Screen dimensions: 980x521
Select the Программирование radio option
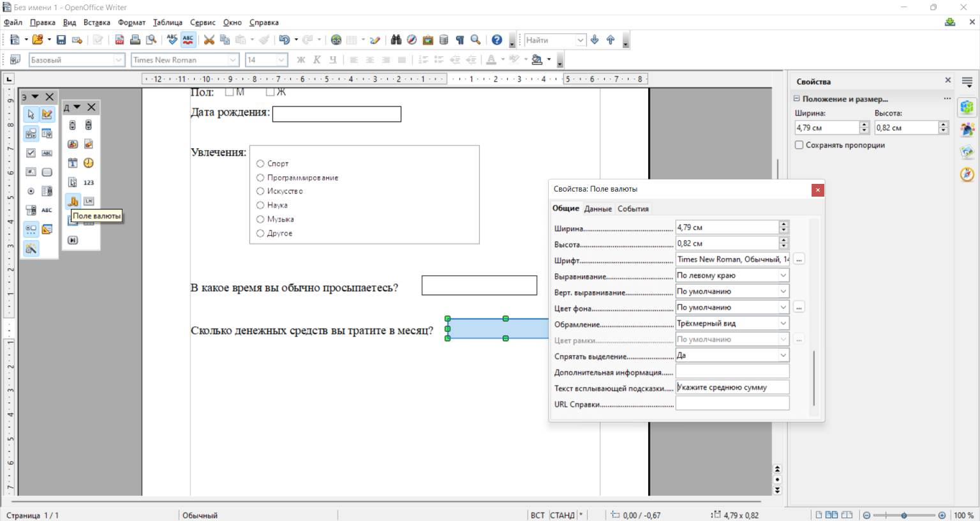(260, 178)
